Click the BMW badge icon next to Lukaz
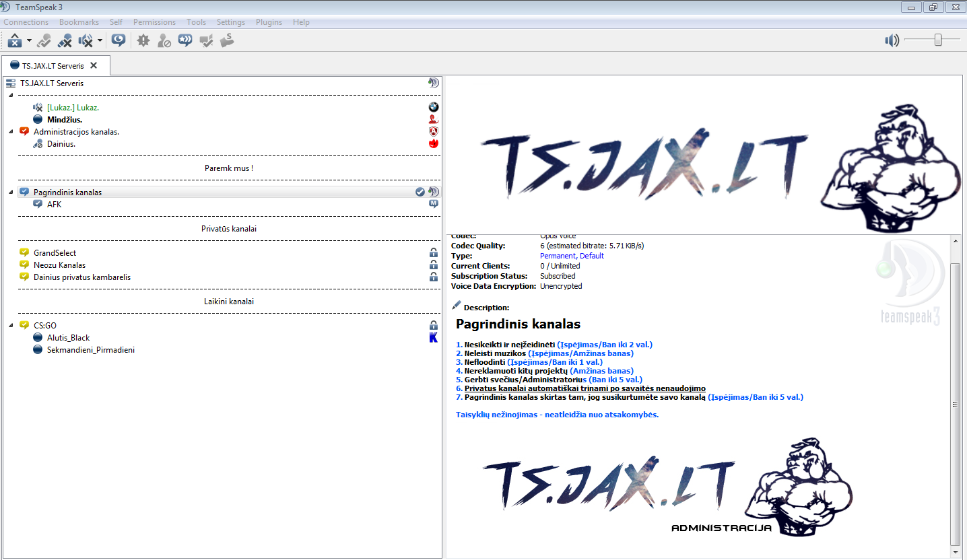Image resolution: width=967 pixels, height=560 pixels. tap(434, 107)
